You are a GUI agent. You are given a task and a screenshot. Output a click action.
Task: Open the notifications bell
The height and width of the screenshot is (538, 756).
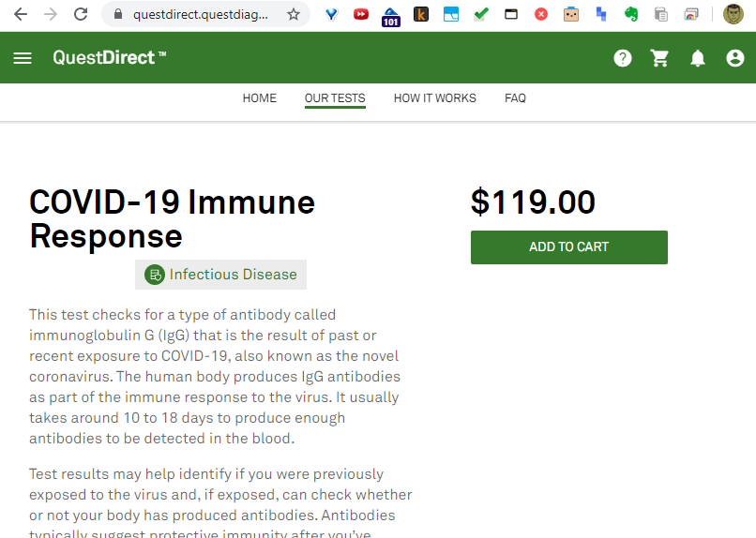698,58
